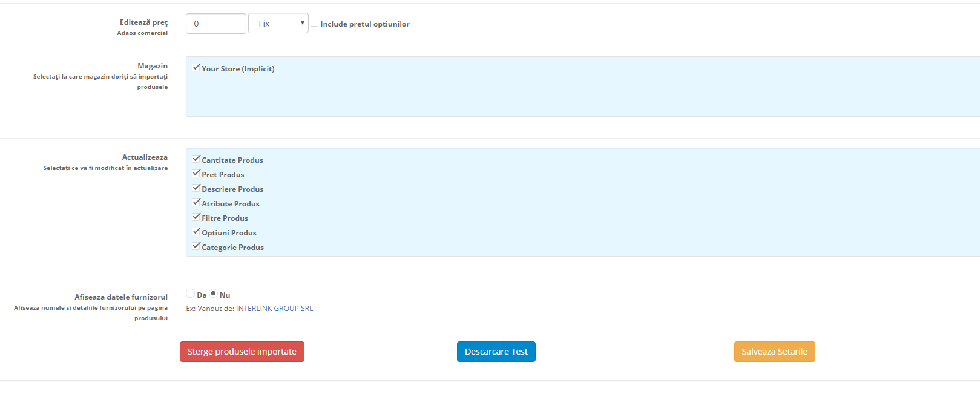
Task: Select Nu radio for supplier data
Action: (214, 293)
